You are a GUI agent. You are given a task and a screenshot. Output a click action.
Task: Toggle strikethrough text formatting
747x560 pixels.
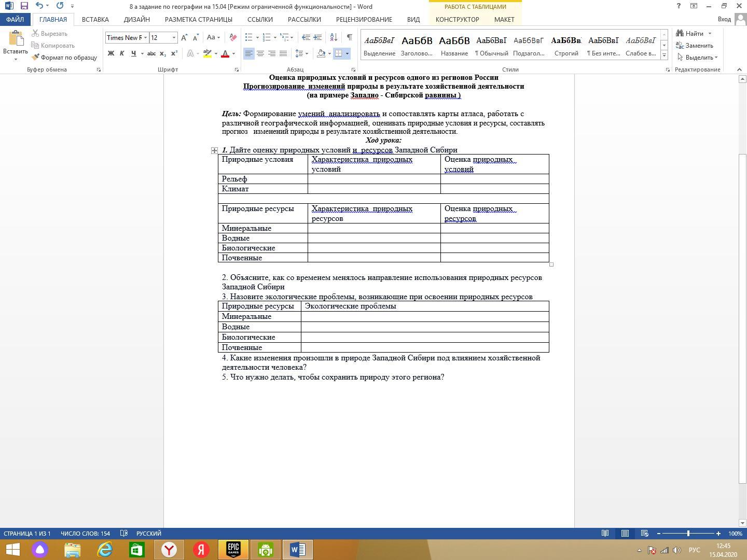tap(151, 53)
